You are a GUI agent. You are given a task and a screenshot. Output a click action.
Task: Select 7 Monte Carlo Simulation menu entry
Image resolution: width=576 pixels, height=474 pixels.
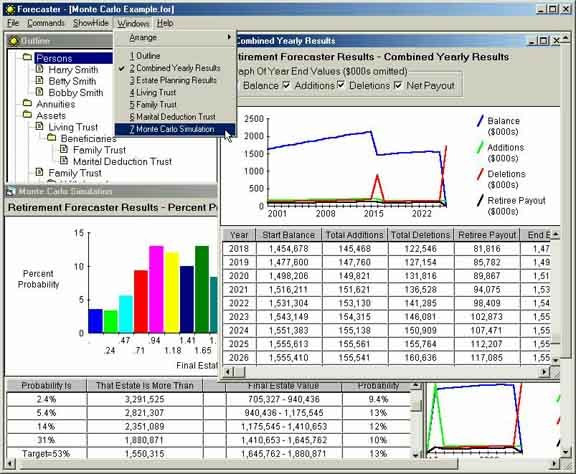tap(175, 129)
